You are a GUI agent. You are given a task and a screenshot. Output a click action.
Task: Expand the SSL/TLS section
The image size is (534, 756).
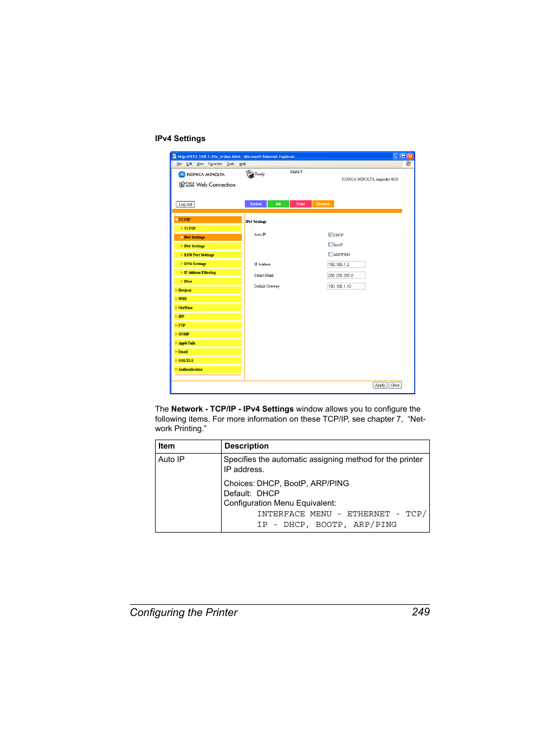(208, 361)
